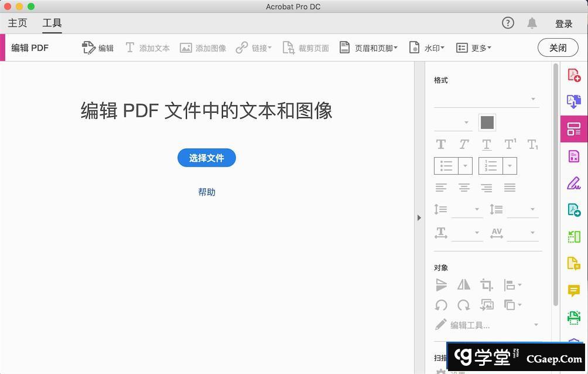Click the 选择文件 button
The width and height of the screenshot is (588, 374).
pyautogui.click(x=207, y=158)
